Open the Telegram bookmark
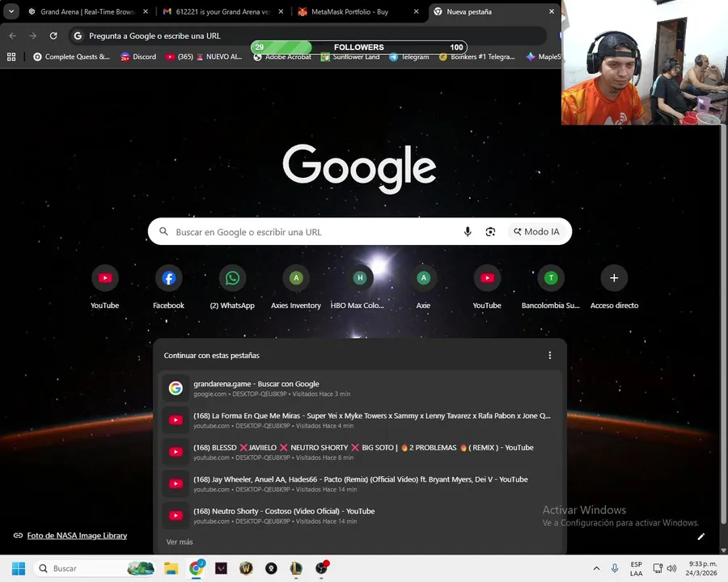The height and width of the screenshot is (582, 728). tap(409, 57)
